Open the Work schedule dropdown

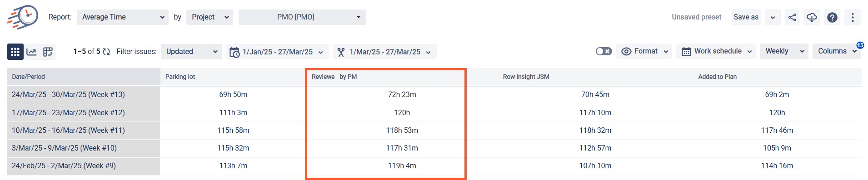pyautogui.click(x=716, y=51)
